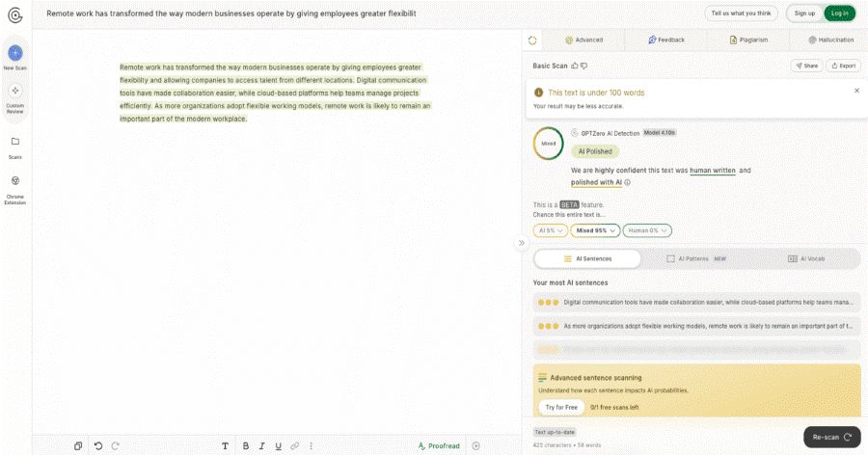
Task: Start a New Scan from the sidebar
Action: [x=14, y=58]
